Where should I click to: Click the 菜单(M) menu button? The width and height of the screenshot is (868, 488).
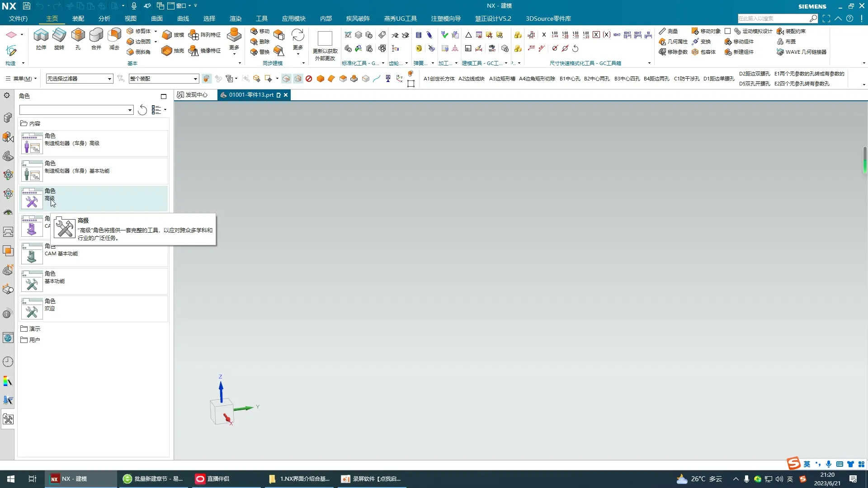coord(21,79)
